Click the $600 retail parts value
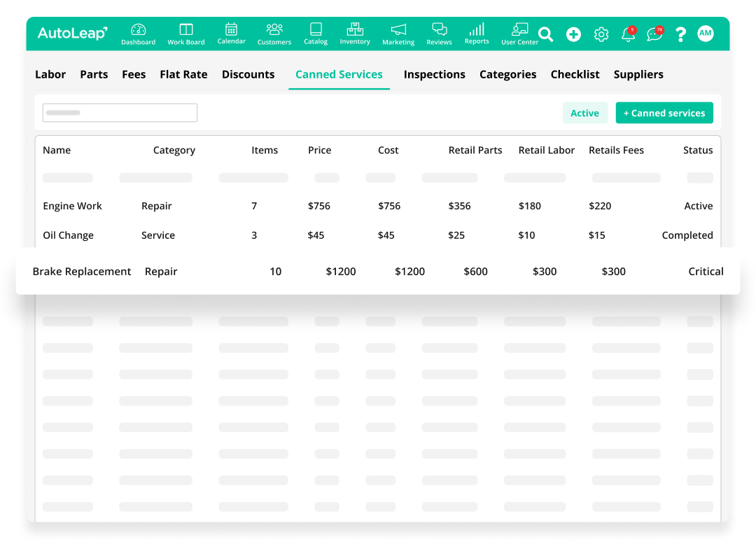756x542 pixels. click(x=475, y=272)
